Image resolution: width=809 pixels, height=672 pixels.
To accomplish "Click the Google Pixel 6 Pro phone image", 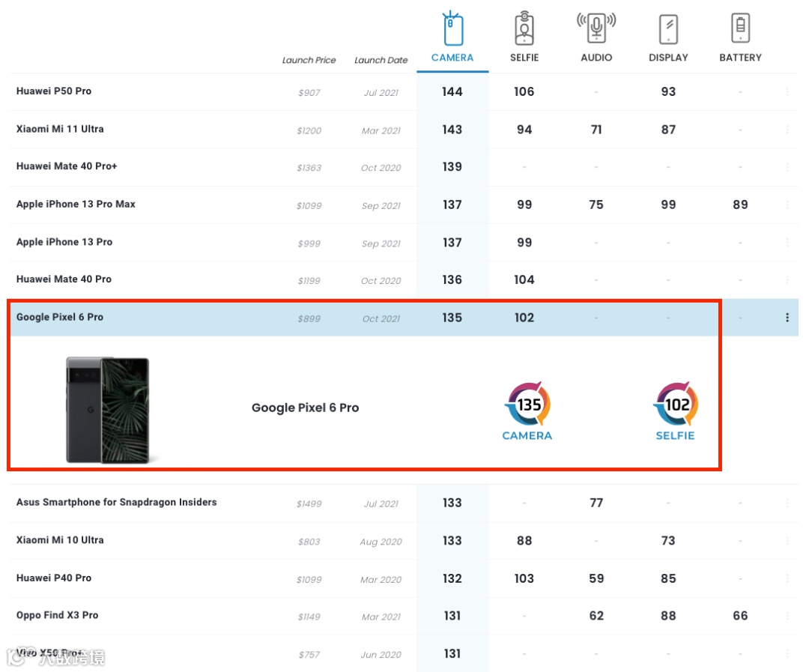I will coord(108,410).
